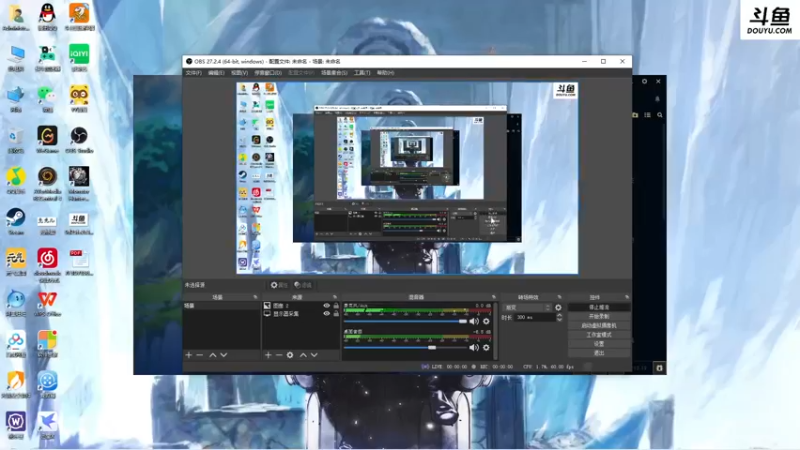This screenshot has height=450, width=800.
Task: Click the 启动虚拟摄像机 button
Action: point(599,326)
